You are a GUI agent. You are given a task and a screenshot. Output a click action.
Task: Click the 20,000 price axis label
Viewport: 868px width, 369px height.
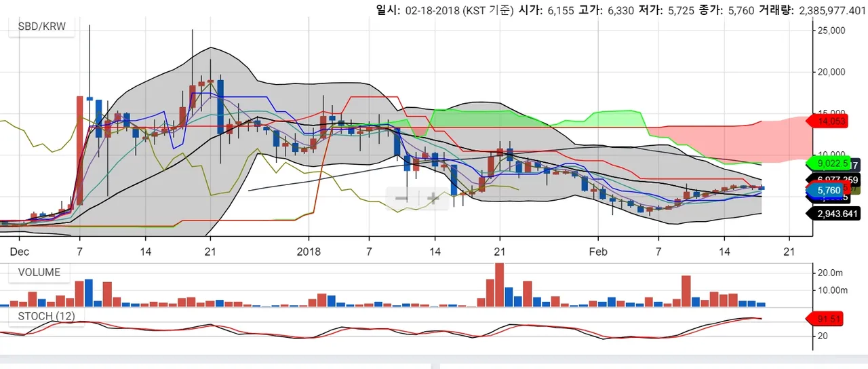pyautogui.click(x=831, y=72)
